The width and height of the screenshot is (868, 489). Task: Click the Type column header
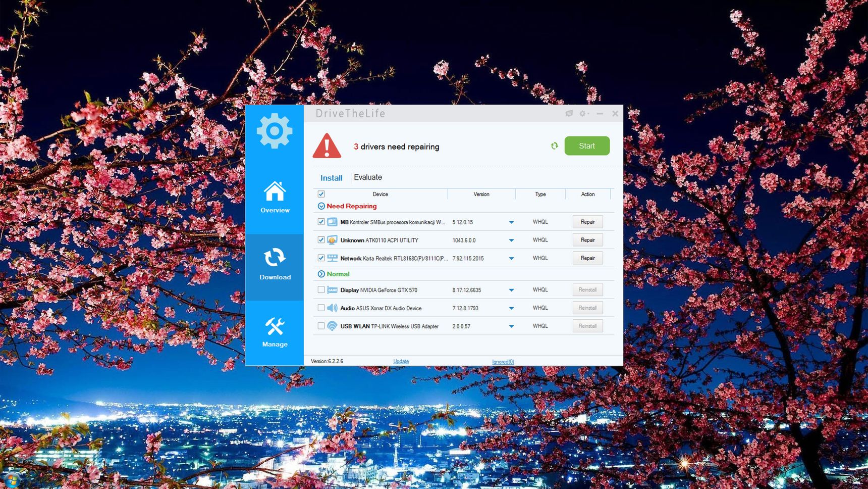point(540,194)
